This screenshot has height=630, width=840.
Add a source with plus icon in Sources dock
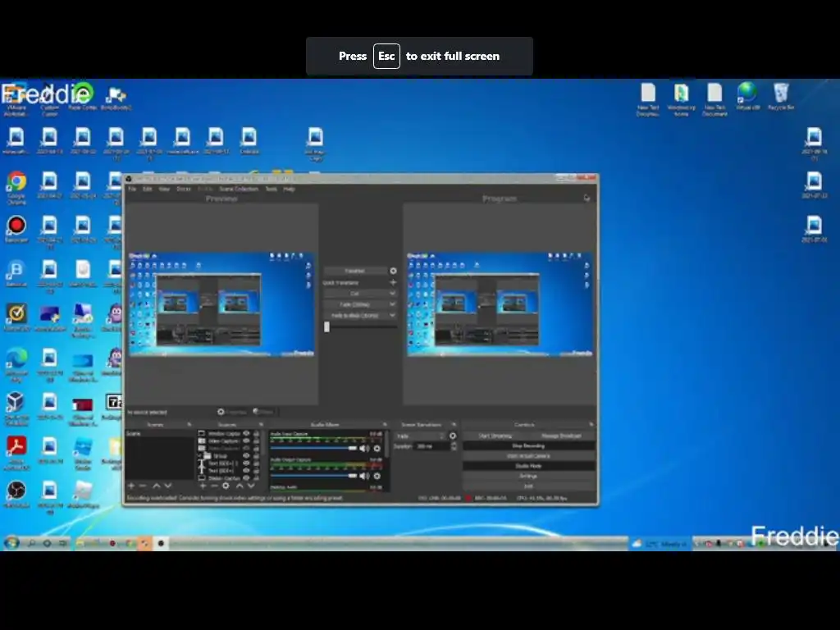[203, 486]
